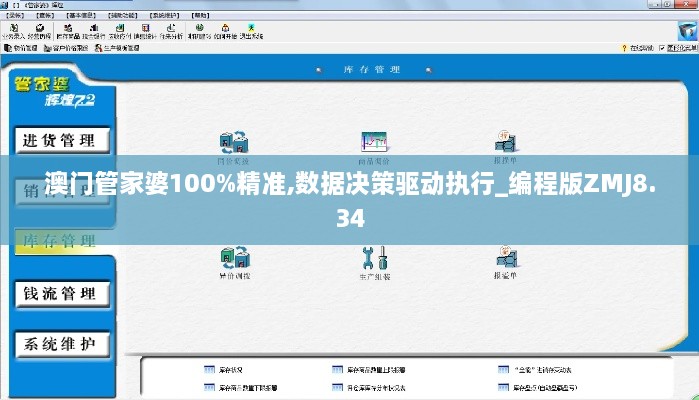Click the 报溢单 overflow report icon
The image size is (699, 400).
(x=506, y=259)
